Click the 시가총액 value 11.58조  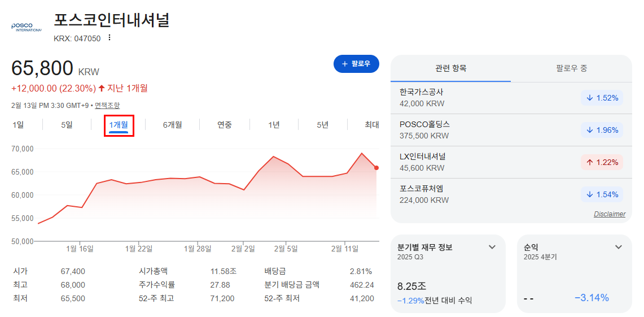click(x=224, y=271)
